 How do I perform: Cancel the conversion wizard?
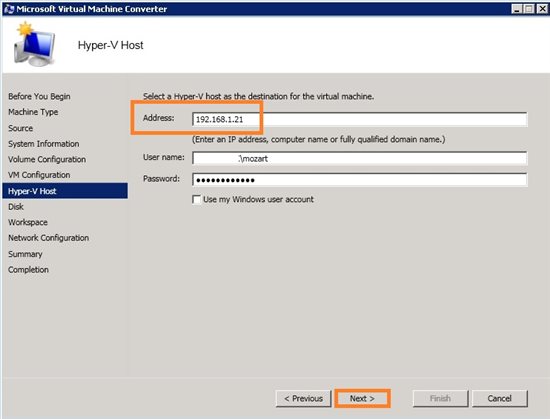499,399
